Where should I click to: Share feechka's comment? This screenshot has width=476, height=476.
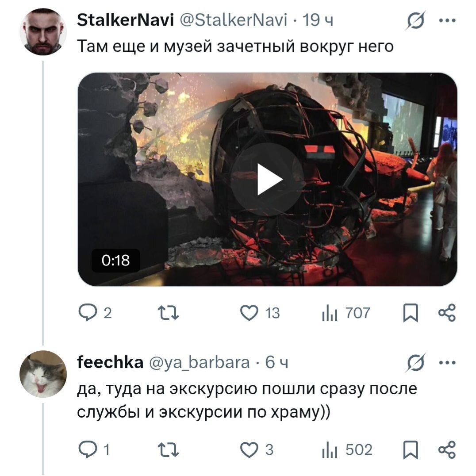[447, 449]
